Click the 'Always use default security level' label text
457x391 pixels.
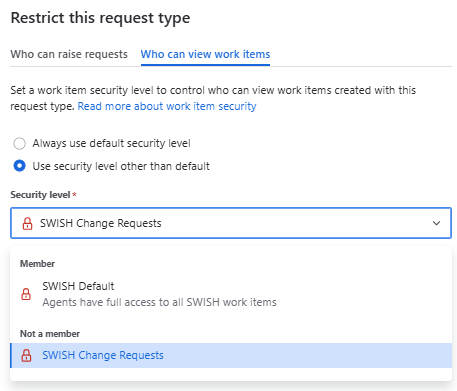click(111, 143)
